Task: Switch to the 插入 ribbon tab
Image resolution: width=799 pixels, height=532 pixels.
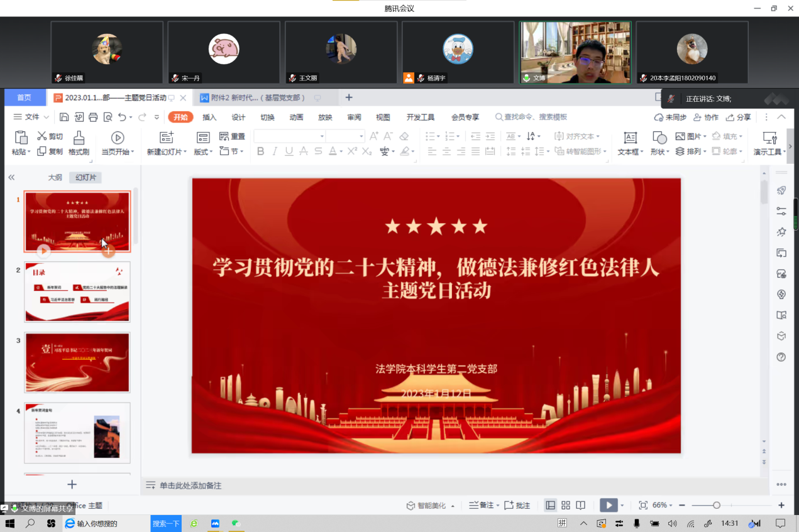Action: click(209, 117)
